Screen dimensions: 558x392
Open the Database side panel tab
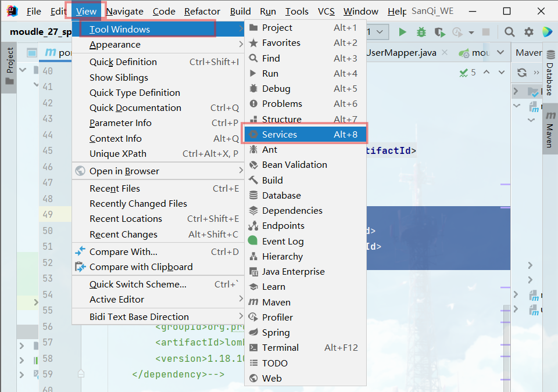(x=550, y=74)
